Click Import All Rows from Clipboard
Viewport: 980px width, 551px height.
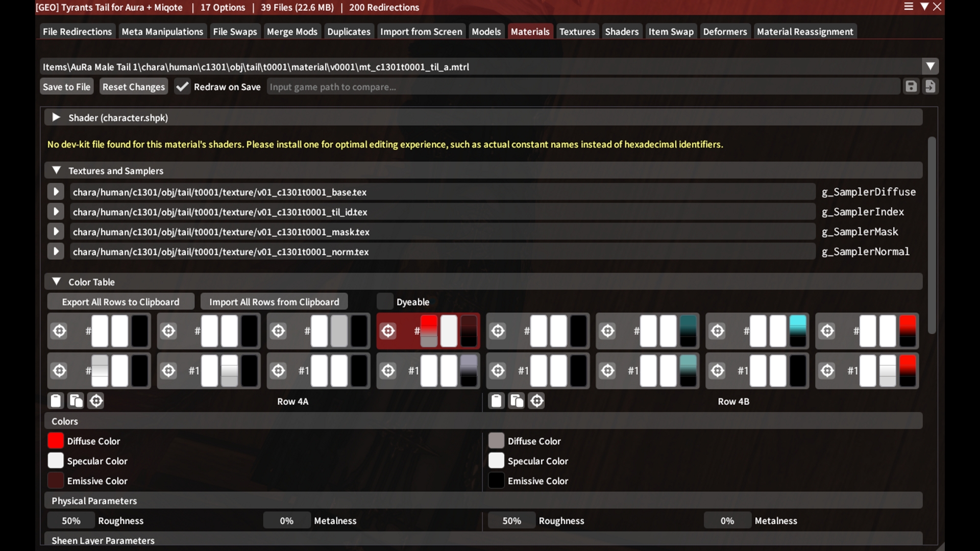click(x=274, y=302)
